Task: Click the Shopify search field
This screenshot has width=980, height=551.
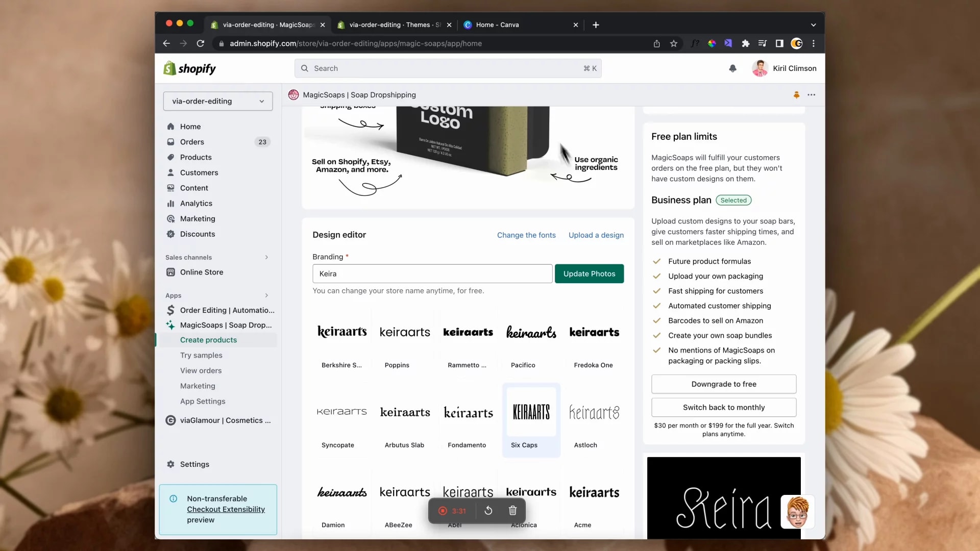Action: click(448, 68)
